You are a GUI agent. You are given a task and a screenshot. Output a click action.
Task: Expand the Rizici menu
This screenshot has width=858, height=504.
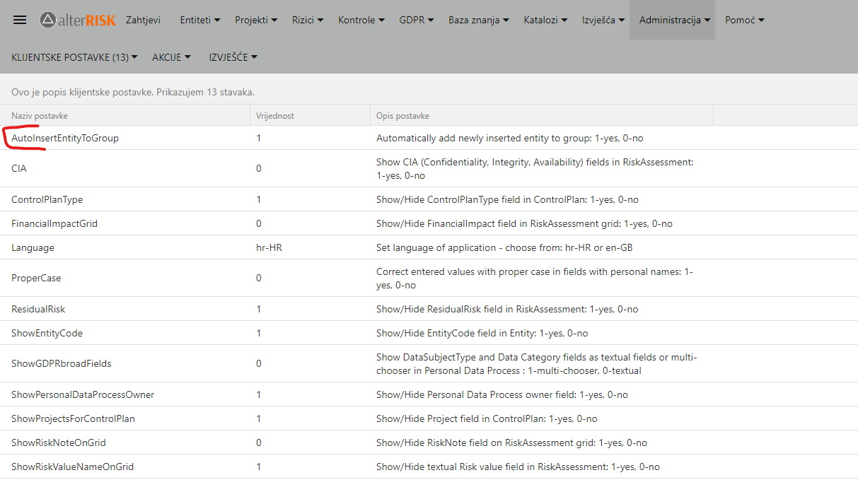coord(308,20)
